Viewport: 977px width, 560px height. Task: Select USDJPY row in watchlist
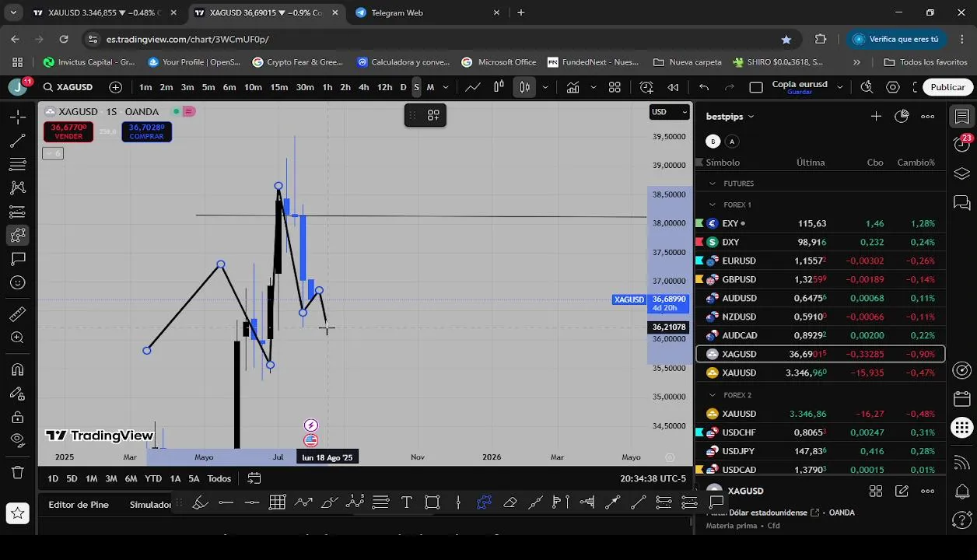(x=821, y=451)
